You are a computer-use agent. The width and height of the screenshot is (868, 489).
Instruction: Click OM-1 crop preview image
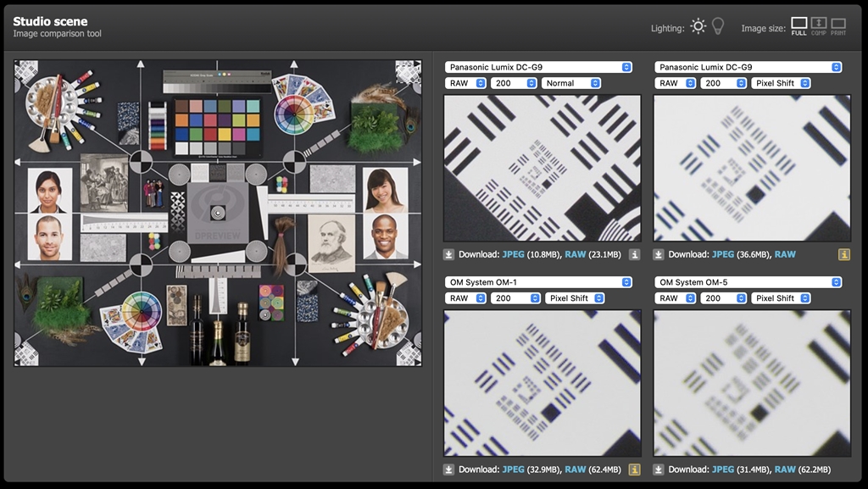(542, 383)
